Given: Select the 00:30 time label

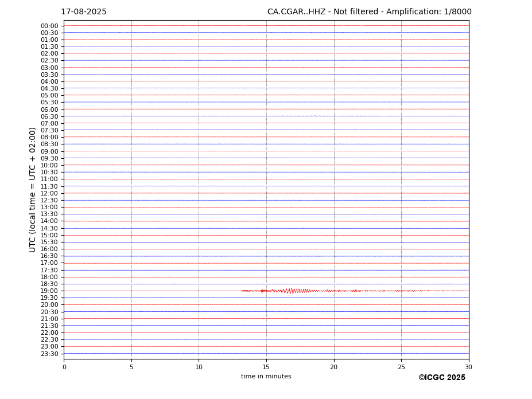Looking at the screenshot, I should 49,33.
